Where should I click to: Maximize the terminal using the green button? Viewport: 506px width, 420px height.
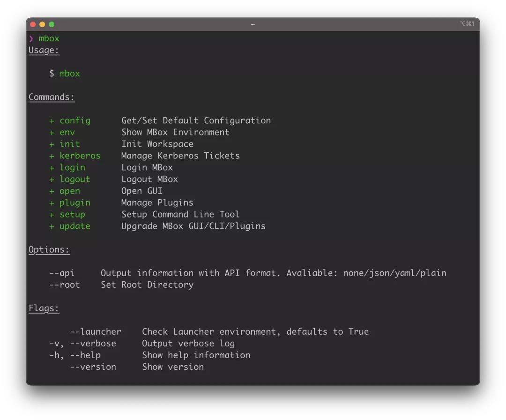click(52, 24)
